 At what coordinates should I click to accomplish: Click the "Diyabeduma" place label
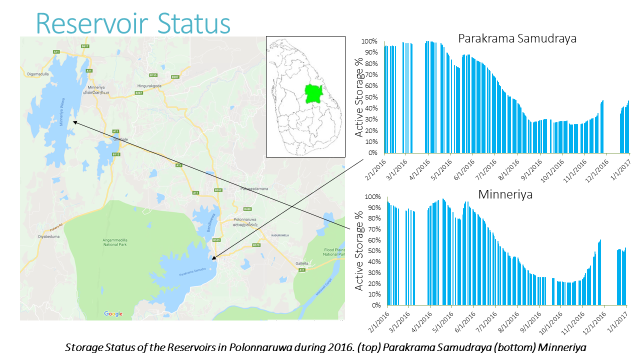49,236
